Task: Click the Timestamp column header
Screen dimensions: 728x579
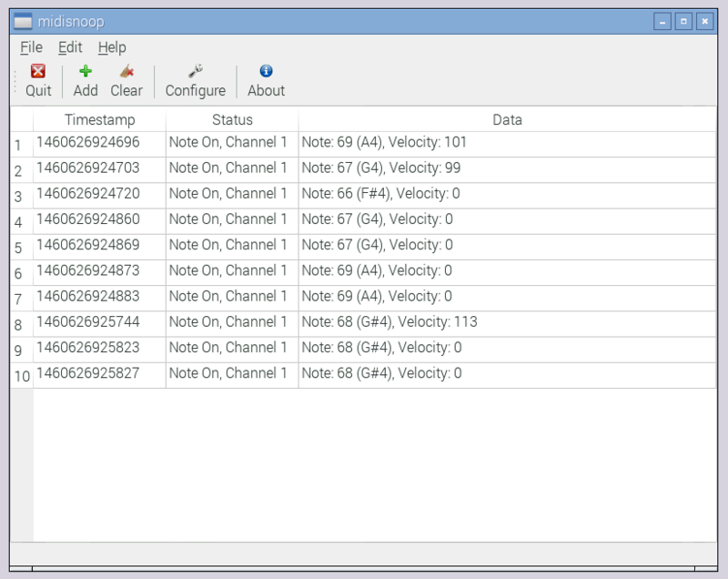Action: pyautogui.click(x=99, y=119)
